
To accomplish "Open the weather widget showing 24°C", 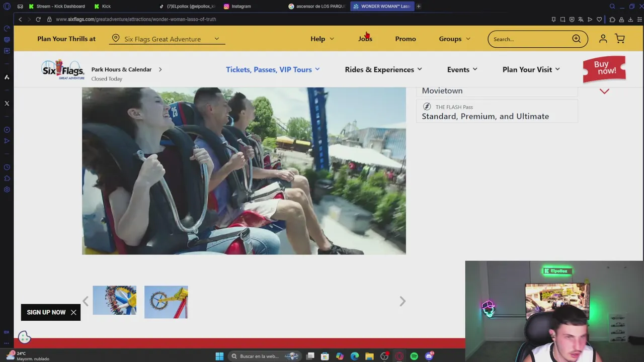I will [x=28, y=356].
